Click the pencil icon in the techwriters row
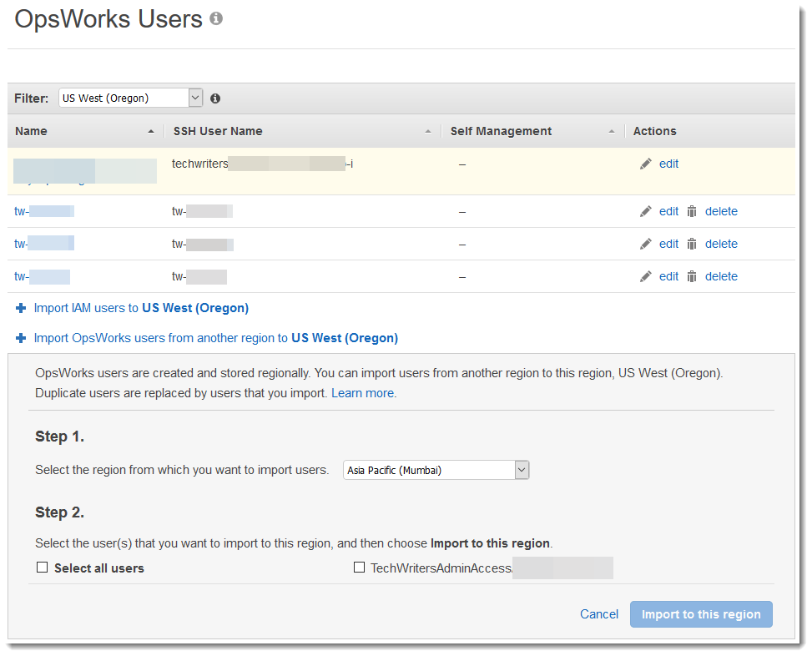The width and height of the screenshot is (812, 656). [x=645, y=164]
